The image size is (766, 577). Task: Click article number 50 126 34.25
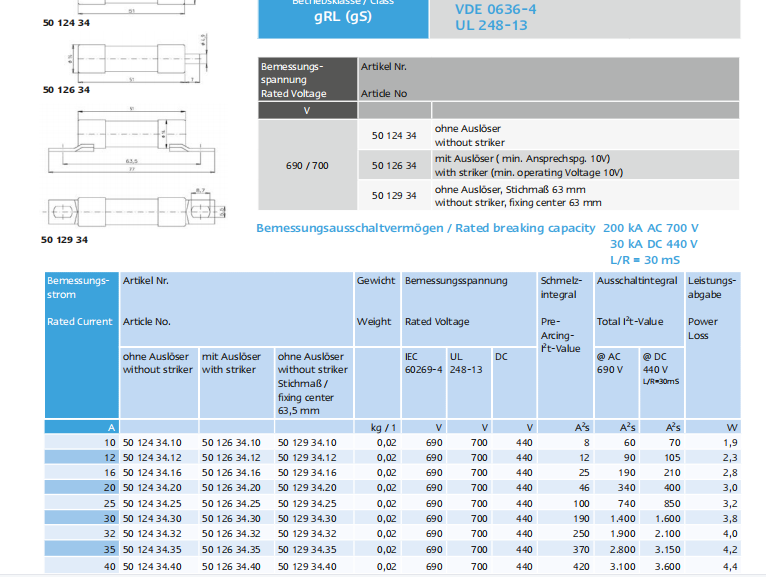click(x=231, y=504)
